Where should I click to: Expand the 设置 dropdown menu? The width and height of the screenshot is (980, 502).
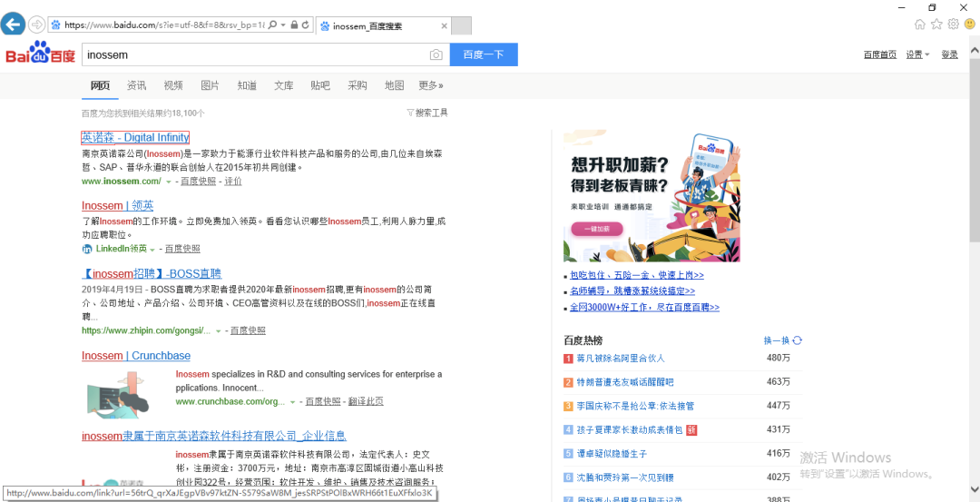(x=917, y=54)
